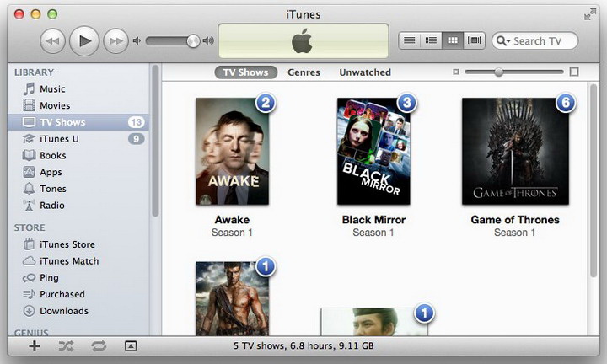607x364 pixels.
Task: Switch to list view icon
Action: (x=410, y=40)
